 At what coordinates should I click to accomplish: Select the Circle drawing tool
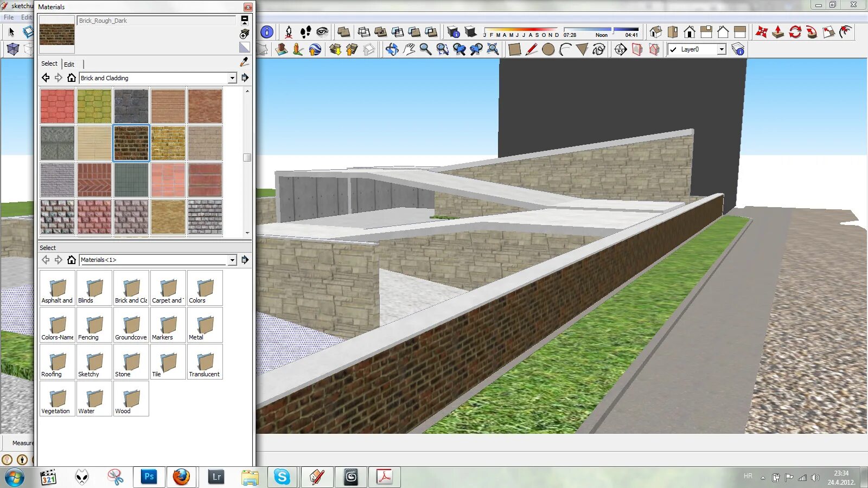(x=548, y=50)
